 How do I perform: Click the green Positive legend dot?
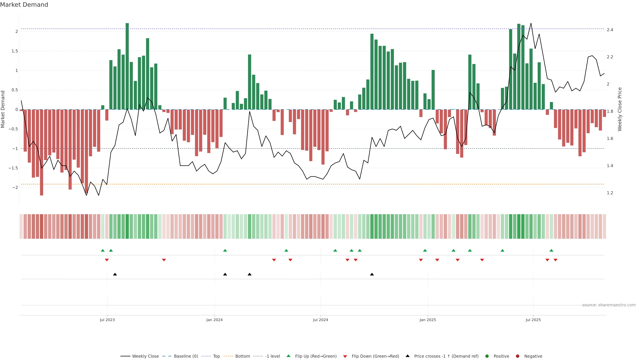point(487,356)
